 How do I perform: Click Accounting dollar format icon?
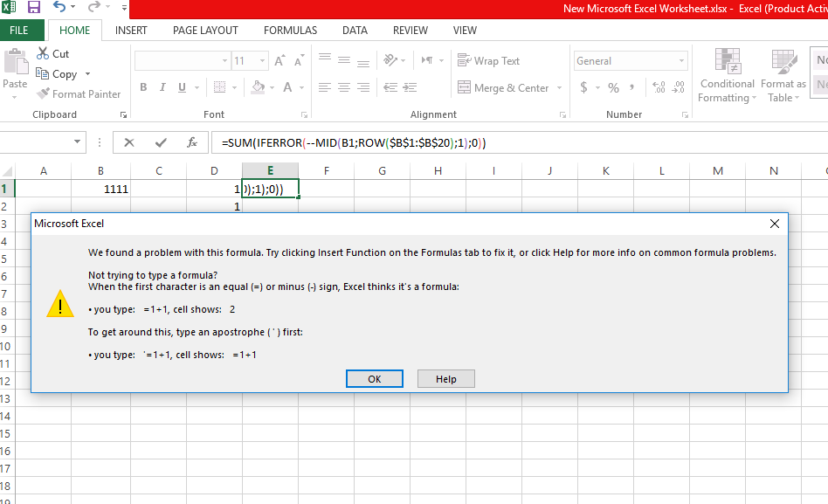click(584, 87)
